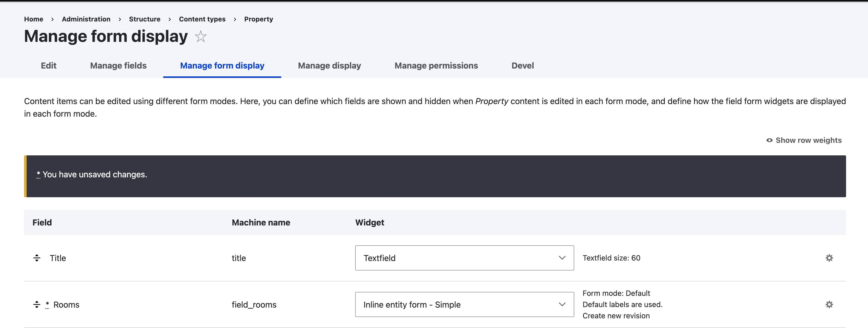
Task: Switch to the Manage display tab
Action: click(329, 66)
